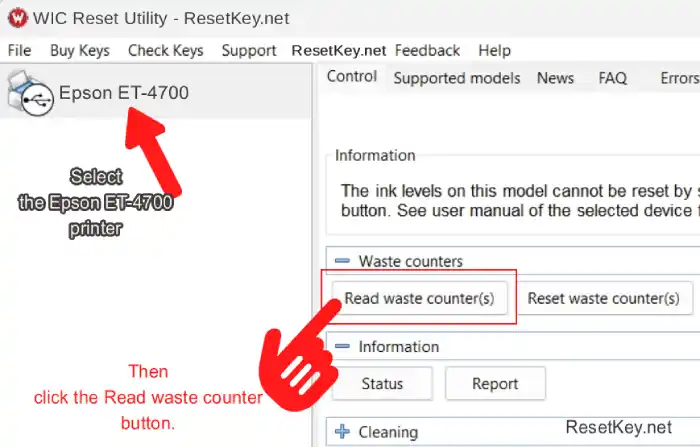Viewport: 700px width, 447px height.
Task: Switch to the Supported models tab
Action: pyautogui.click(x=457, y=78)
